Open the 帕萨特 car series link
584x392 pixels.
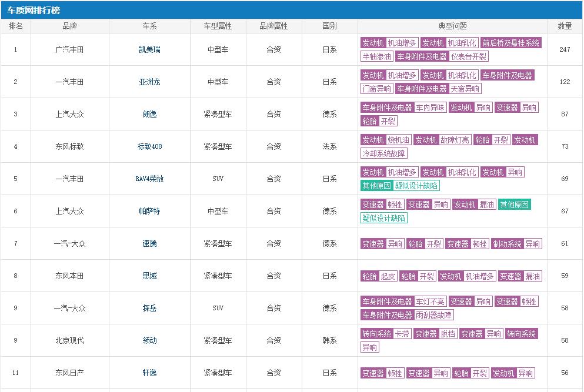(149, 212)
